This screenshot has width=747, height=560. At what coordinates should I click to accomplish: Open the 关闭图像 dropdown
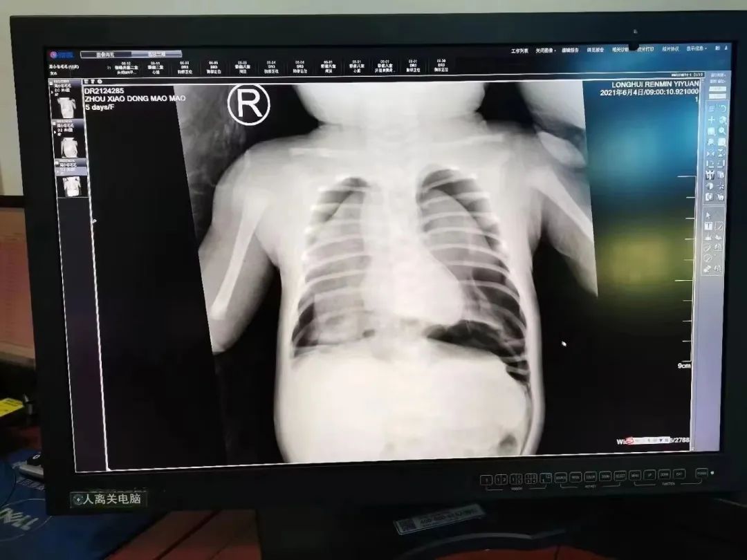(546, 50)
